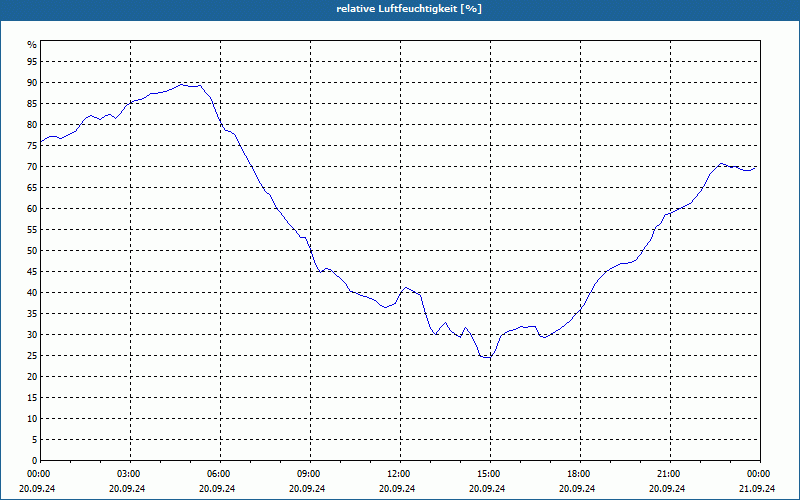Viewport: 800px width, 500px height.
Task: Click the date 20.09.24 under 03:00
Action: pos(127,489)
